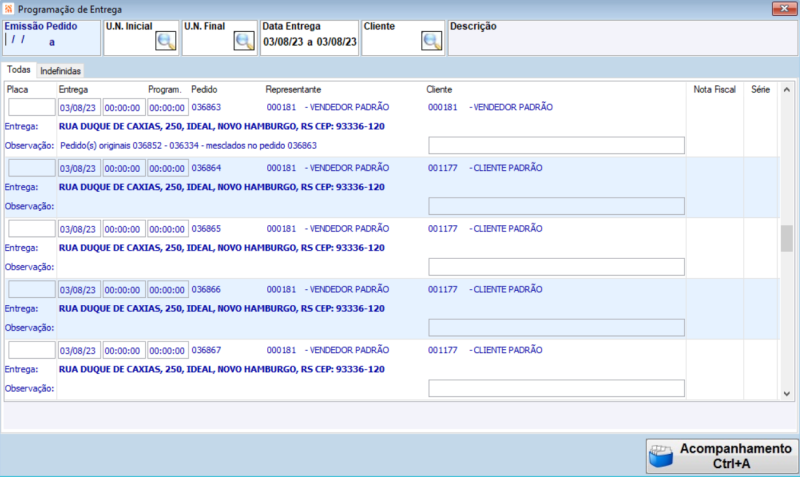Select pedido number 036864
The height and width of the screenshot is (477, 800).
coord(206,168)
